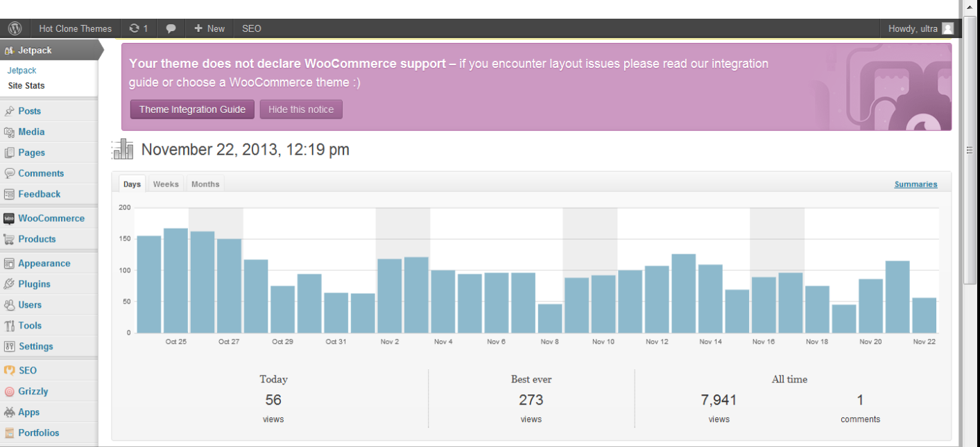Viewport: 980px width, 447px height.
Task: Click the Apps invader icon
Action: 9,412
